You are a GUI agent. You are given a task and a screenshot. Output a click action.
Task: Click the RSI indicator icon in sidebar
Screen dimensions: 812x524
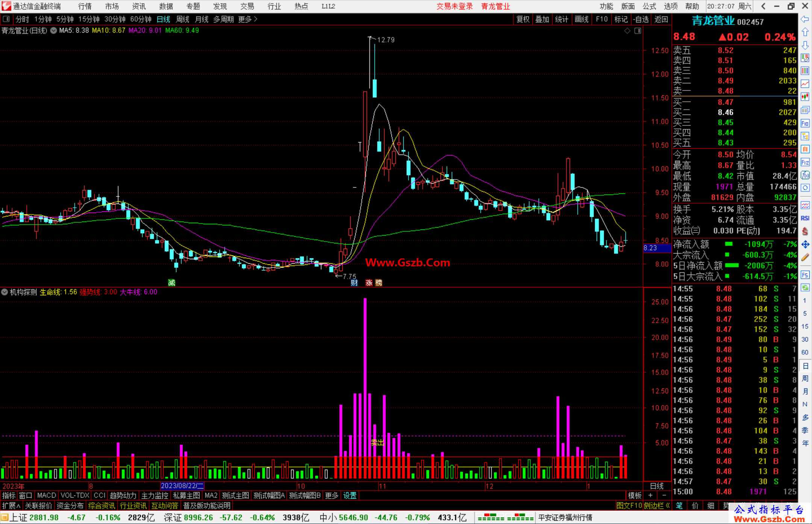[x=805, y=218]
